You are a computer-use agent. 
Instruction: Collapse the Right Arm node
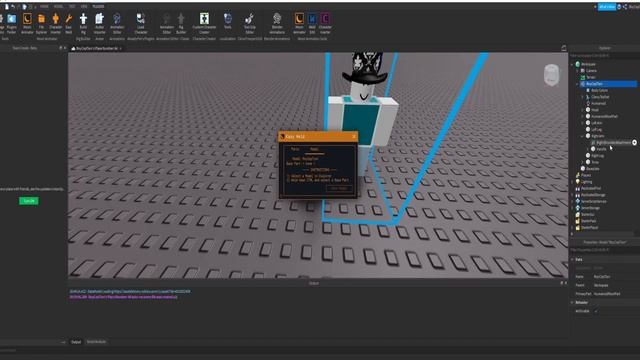point(583,136)
